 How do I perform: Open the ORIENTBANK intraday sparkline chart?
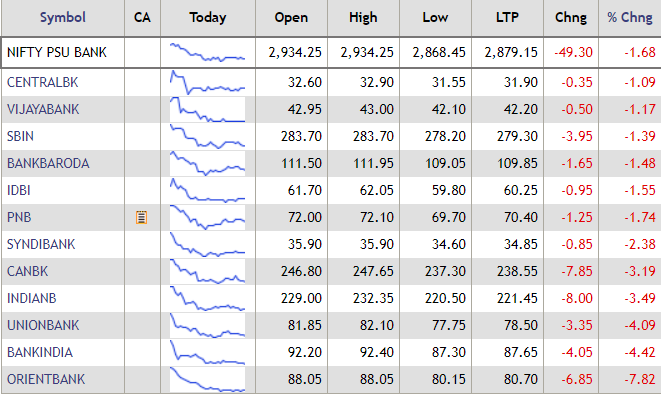pos(207,379)
